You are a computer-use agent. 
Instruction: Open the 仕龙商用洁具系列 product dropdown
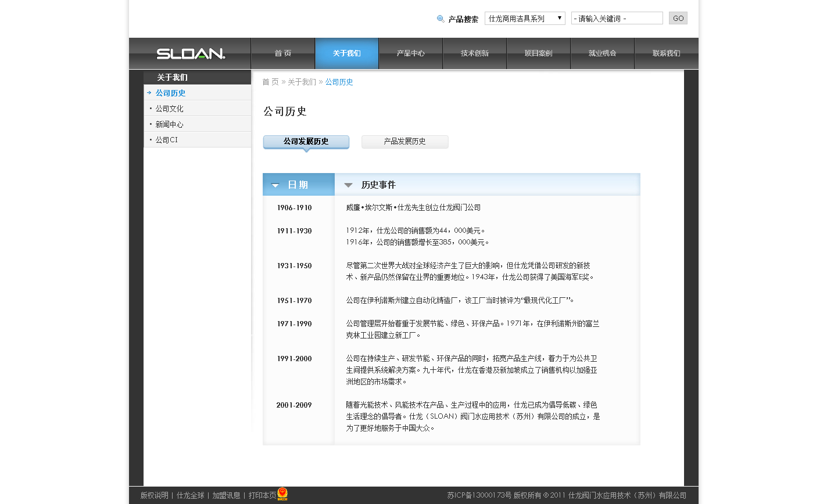525,19
